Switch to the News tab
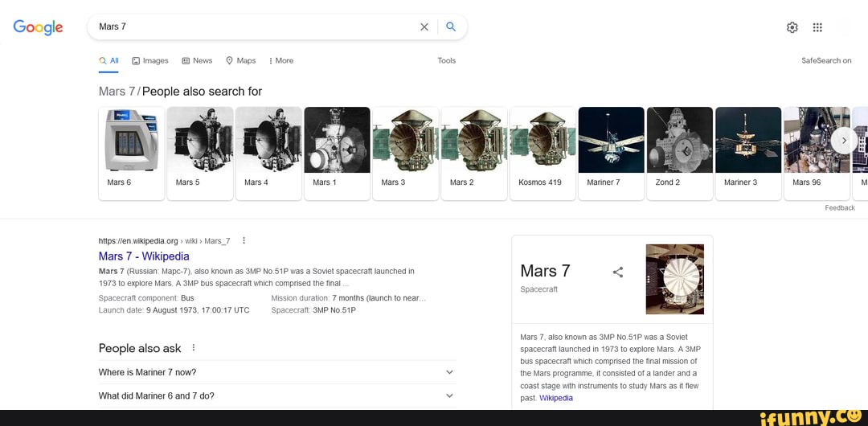868x426 pixels. pos(197,60)
